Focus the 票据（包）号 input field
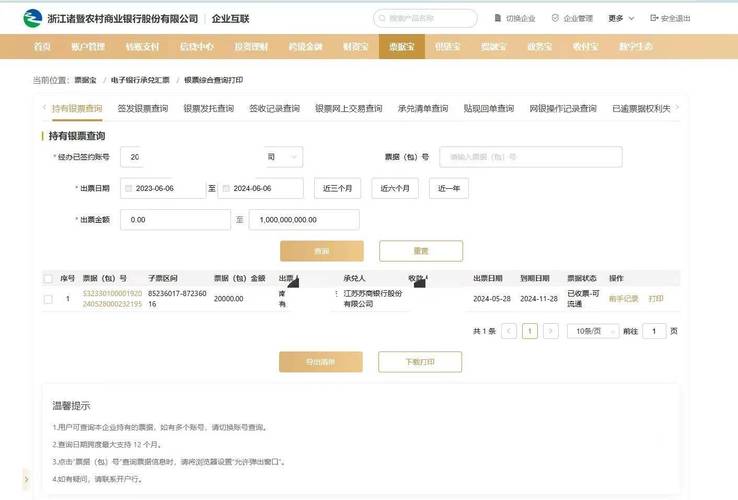Viewport: 738px width, 500px height. [x=531, y=157]
